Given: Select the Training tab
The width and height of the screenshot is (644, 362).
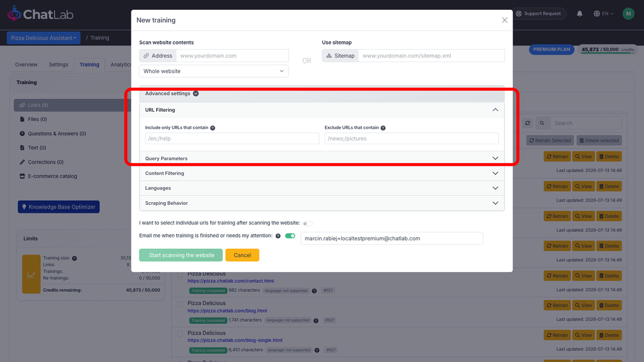Looking at the screenshot, I should pos(89,64).
